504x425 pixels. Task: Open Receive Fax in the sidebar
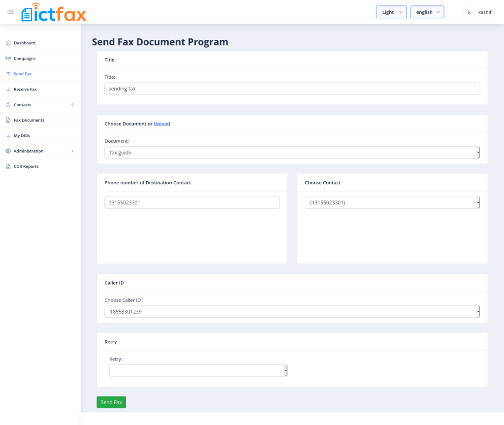coord(40,89)
